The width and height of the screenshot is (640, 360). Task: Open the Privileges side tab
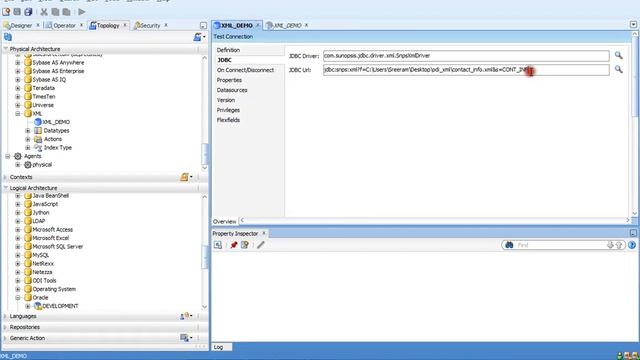[x=228, y=110]
